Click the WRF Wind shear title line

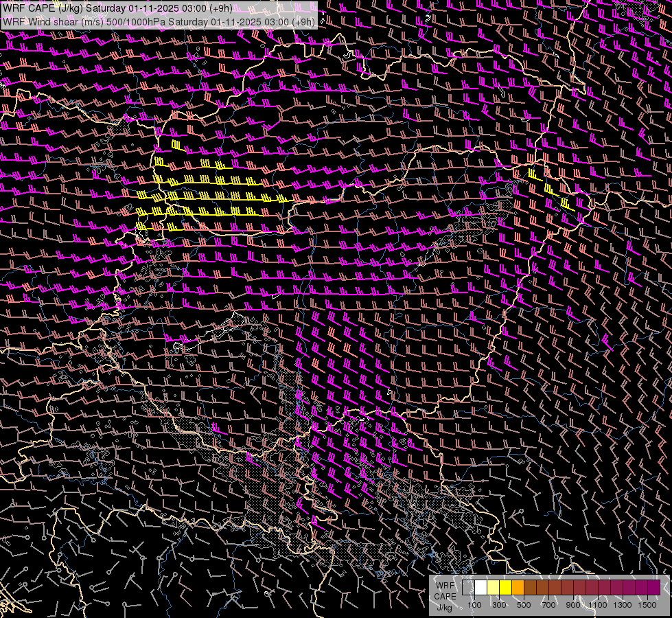coord(159,21)
